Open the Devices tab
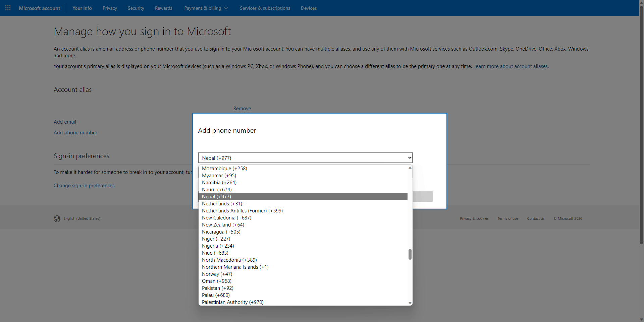This screenshot has width=644, height=322. pyautogui.click(x=309, y=8)
